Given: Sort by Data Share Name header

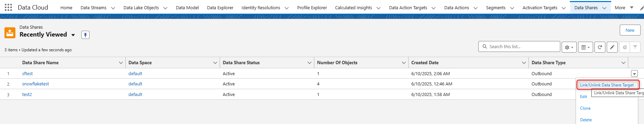Looking at the screenshot, I should coord(40,63).
